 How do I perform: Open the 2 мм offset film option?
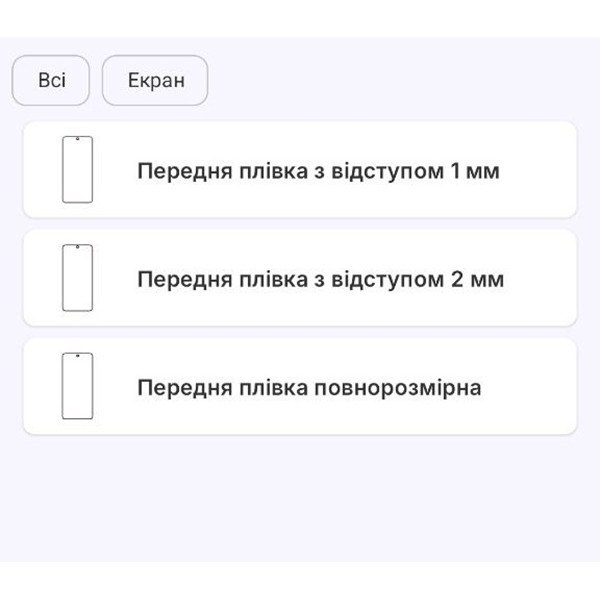tap(320, 279)
